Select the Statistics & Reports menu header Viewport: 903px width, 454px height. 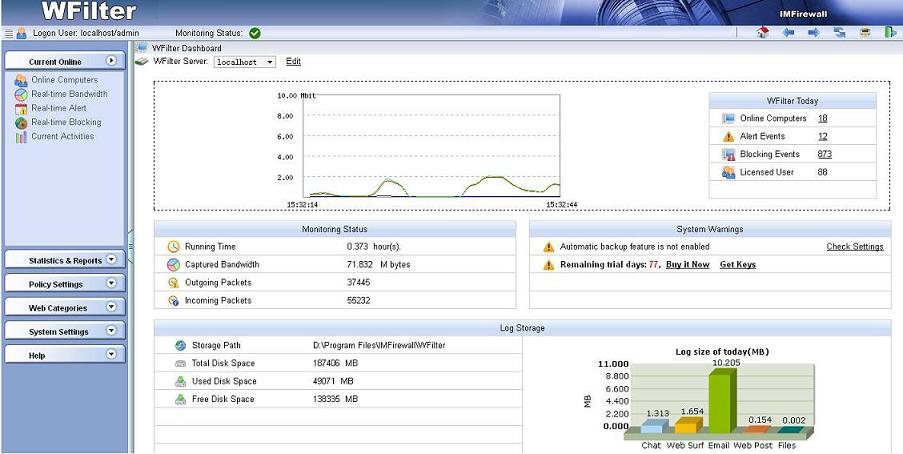click(x=64, y=260)
